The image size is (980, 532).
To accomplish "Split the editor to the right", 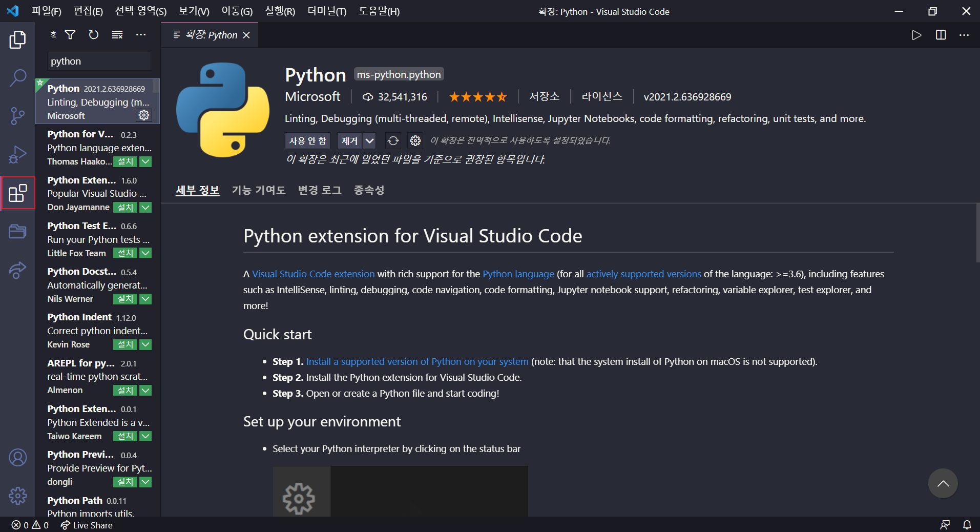I will click(x=941, y=35).
